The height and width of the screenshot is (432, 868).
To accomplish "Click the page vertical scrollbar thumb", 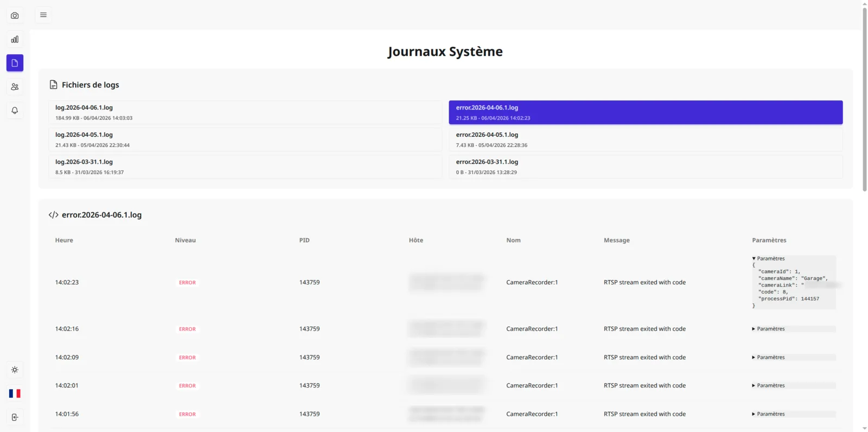I will click(865, 99).
